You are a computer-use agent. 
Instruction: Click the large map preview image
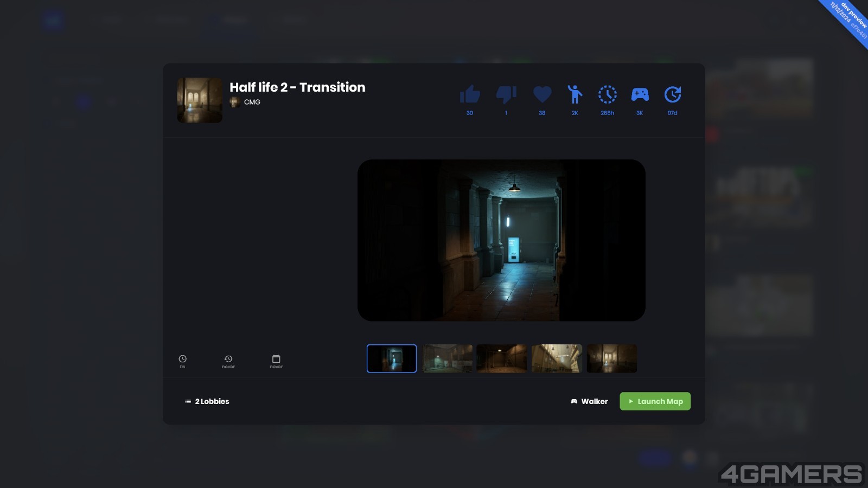(x=501, y=240)
